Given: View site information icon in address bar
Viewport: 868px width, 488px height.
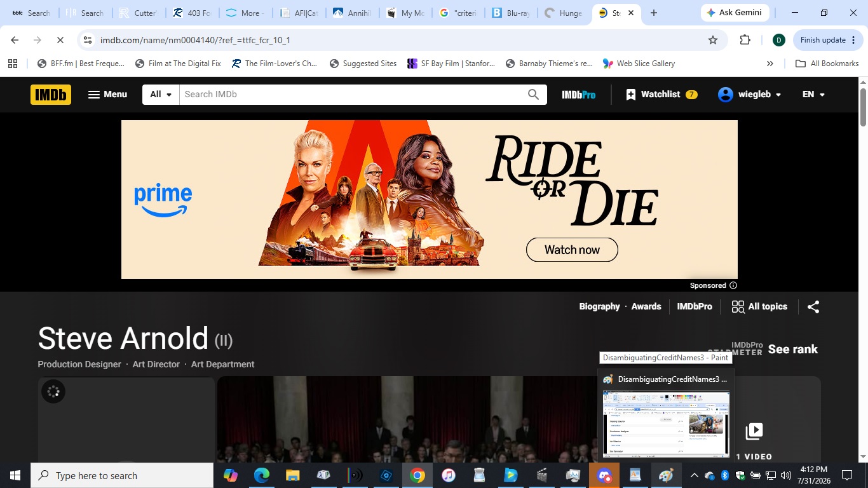Looking at the screenshot, I should coord(88,40).
